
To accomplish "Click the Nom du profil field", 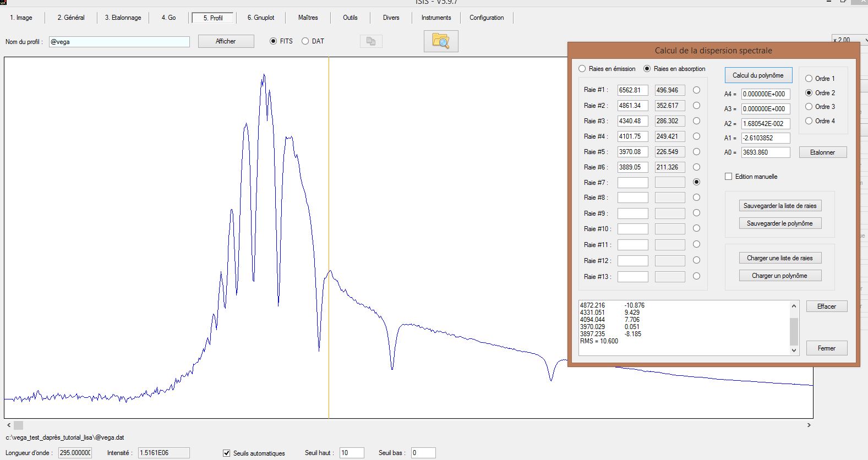I will click(x=119, y=42).
